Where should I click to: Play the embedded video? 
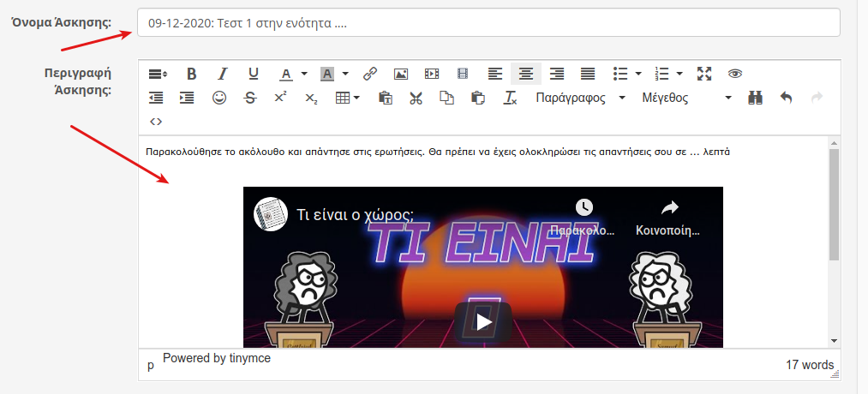[483, 322]
